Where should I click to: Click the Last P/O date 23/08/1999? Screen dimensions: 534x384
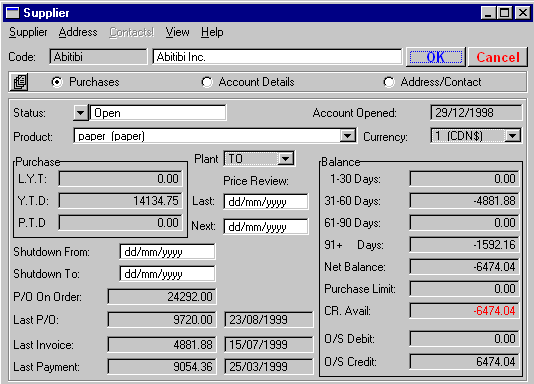click(x=269, y=320)
